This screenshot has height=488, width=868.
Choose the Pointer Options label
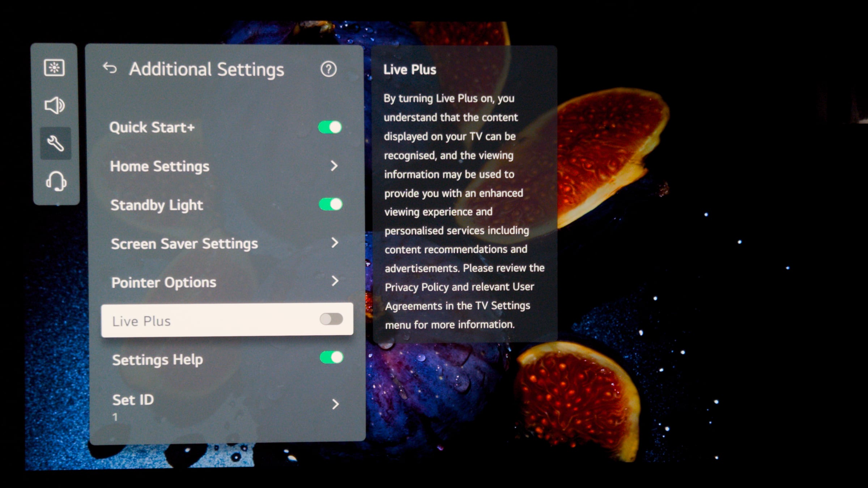(x=164, y=282)
